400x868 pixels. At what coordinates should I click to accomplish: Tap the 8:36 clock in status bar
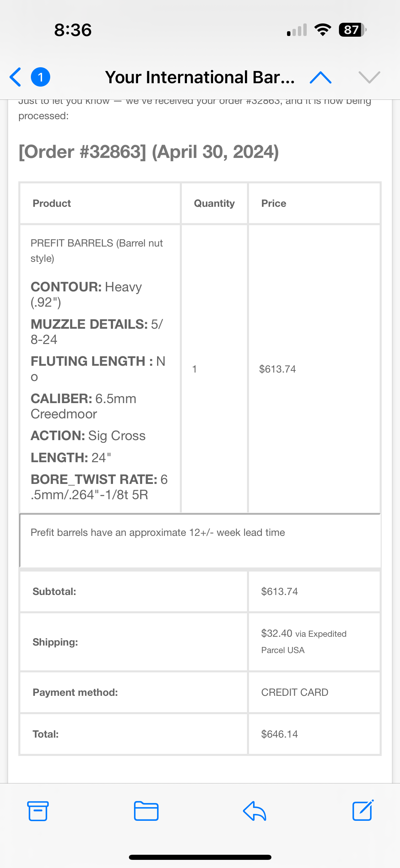point(73,30)
